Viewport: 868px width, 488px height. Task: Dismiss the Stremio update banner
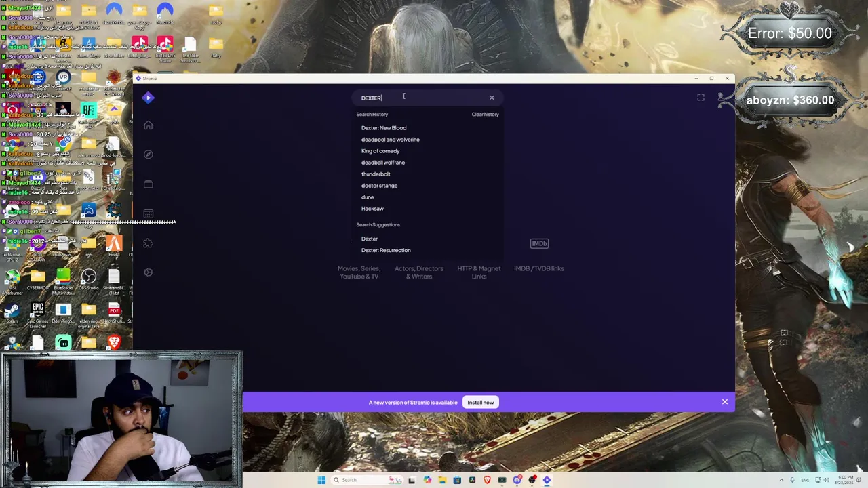click(x=725, y=402)
